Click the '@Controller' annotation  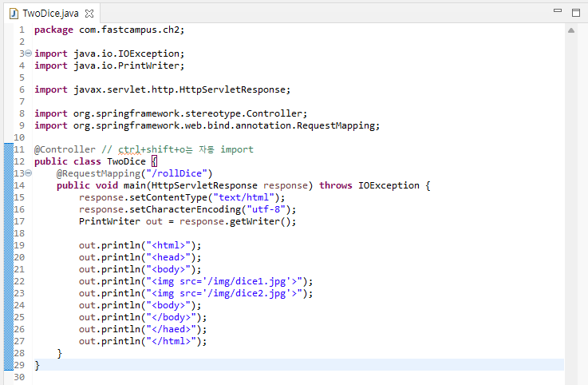point(65,149)
